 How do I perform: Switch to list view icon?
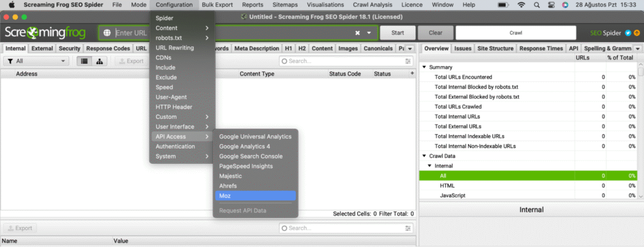coord(85,61)
